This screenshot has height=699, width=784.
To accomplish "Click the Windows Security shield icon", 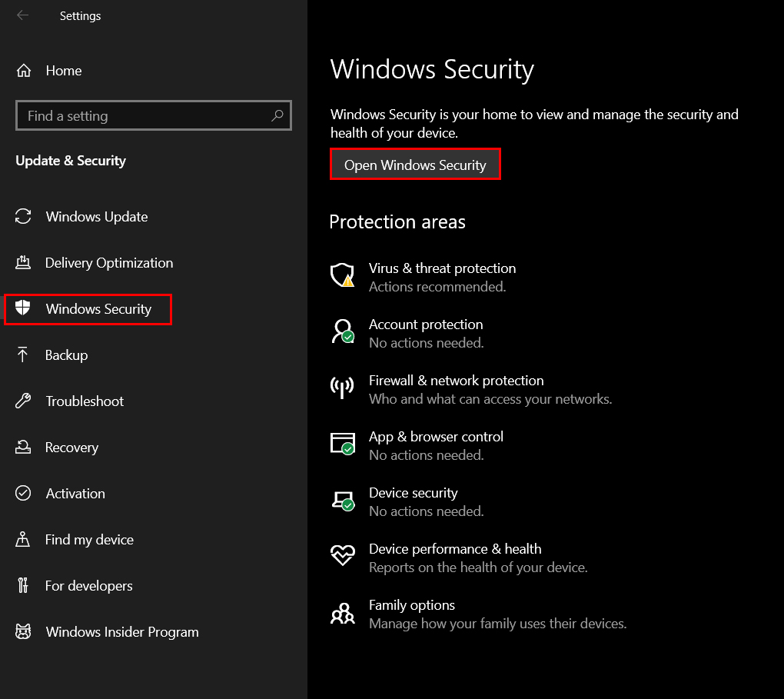I will pyautogui.click(x=23, y=308).
